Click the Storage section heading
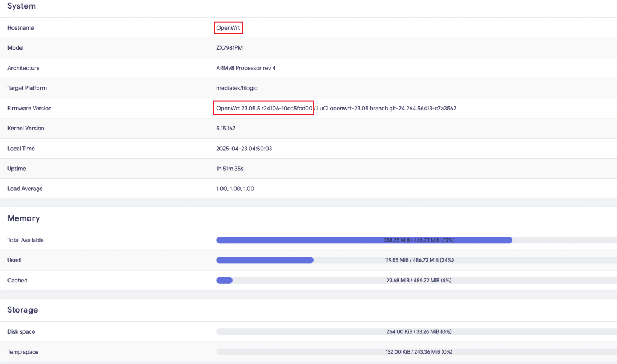Image resolution: width=617 pixels, height=364 pixels. point(22,310)
